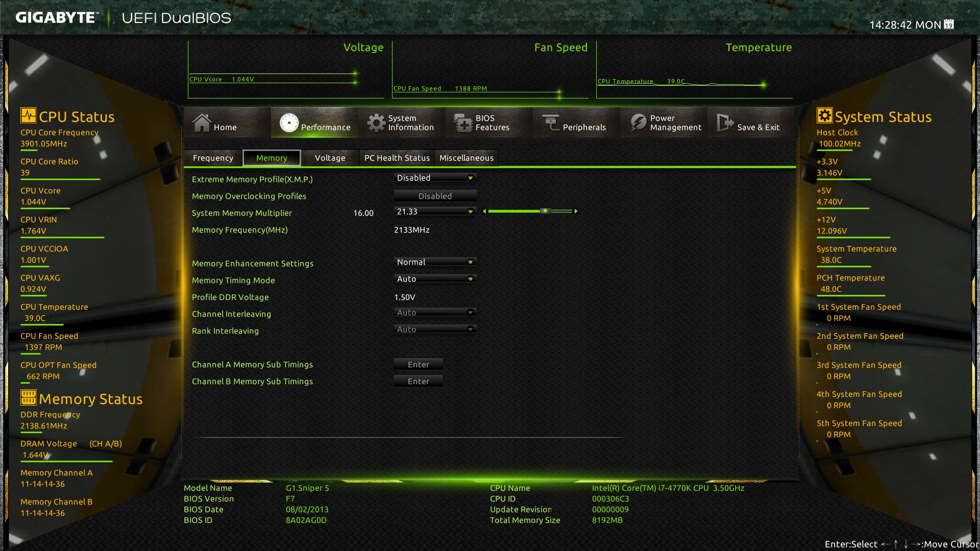This screenshot has width=980, height=551.
Task: Open System Memory Multiplier 21.33 dropdown
Action: click(x=435, y=211)
